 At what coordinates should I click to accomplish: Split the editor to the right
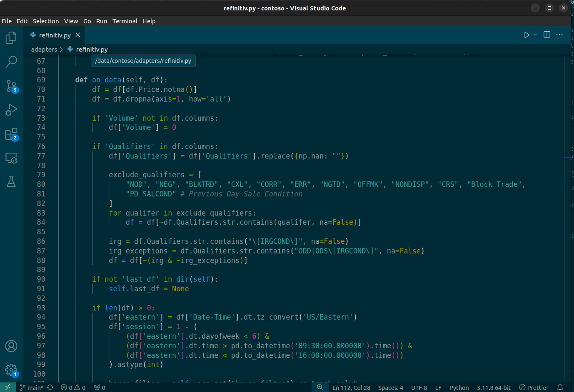pyautogui.click(x=547, y=35)
